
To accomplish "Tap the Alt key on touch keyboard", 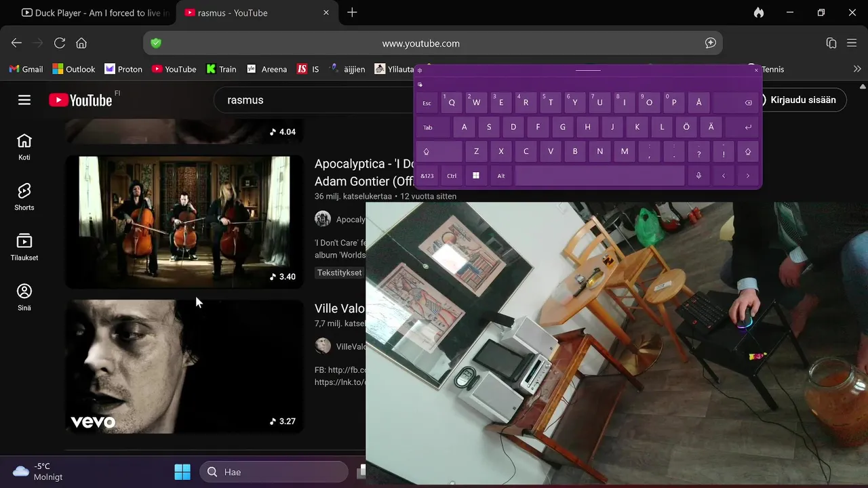I will click(501, 176).
